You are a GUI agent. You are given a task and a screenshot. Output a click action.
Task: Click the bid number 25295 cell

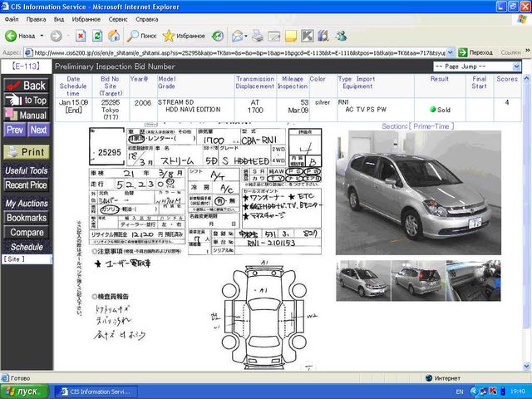pos(111,110)
